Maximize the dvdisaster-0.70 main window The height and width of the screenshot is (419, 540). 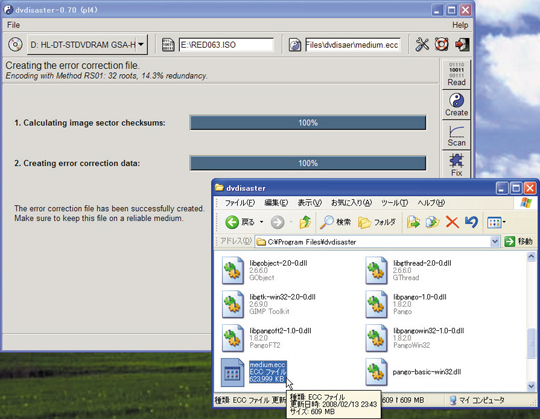pos(451,10)
